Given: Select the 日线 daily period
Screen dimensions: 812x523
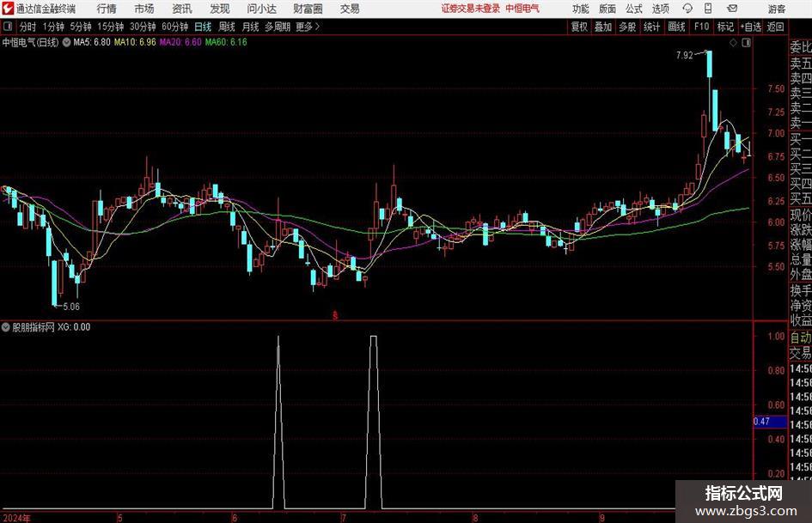Looking at the screenshot, I should [x=203, y=27].
